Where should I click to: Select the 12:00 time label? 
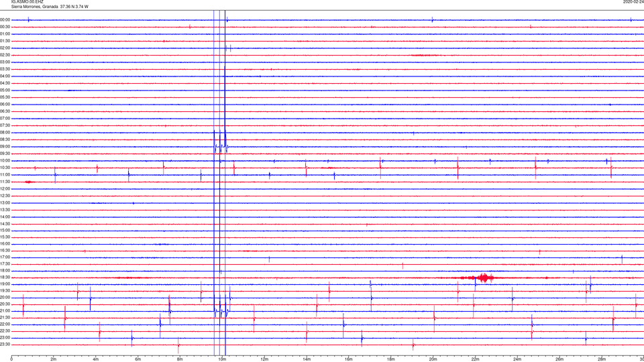[5, 189]
